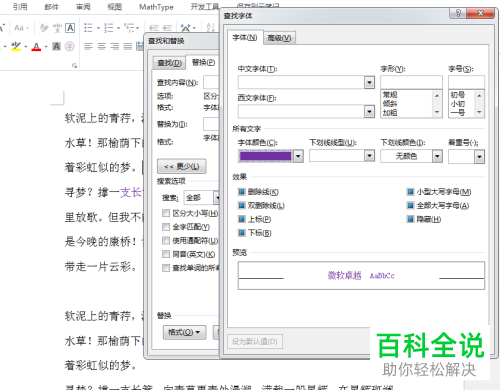Viewport: 500px width, 390px height.
Task: Open the Font Color dropdown arrow in ribbon
Action: point(46,46)
